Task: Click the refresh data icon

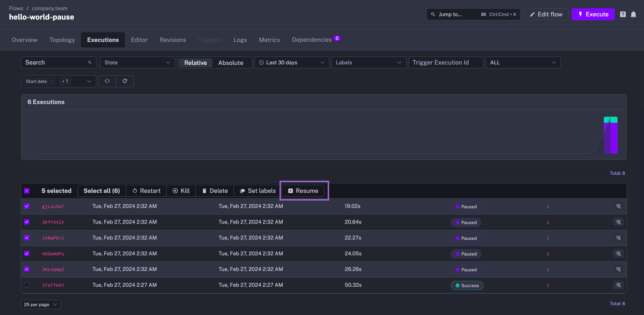Action: [x=125, y=81]
